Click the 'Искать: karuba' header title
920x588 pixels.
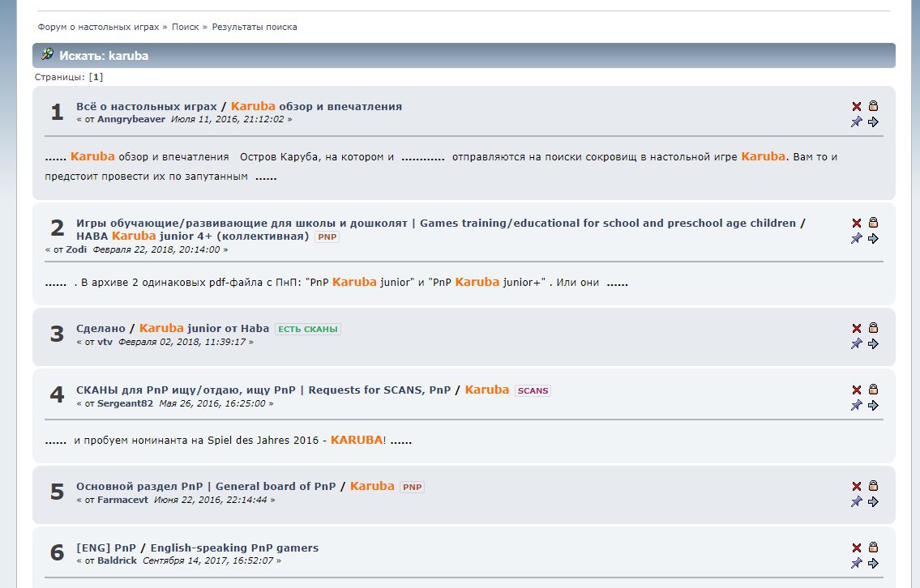(x=104, y=56)
